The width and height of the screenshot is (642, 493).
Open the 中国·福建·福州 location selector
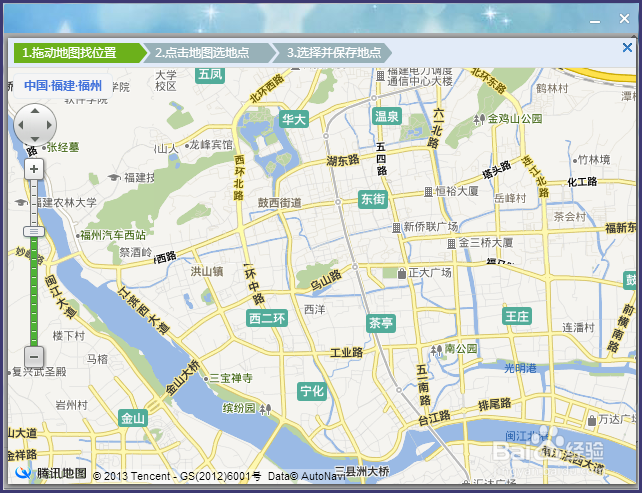63,86
